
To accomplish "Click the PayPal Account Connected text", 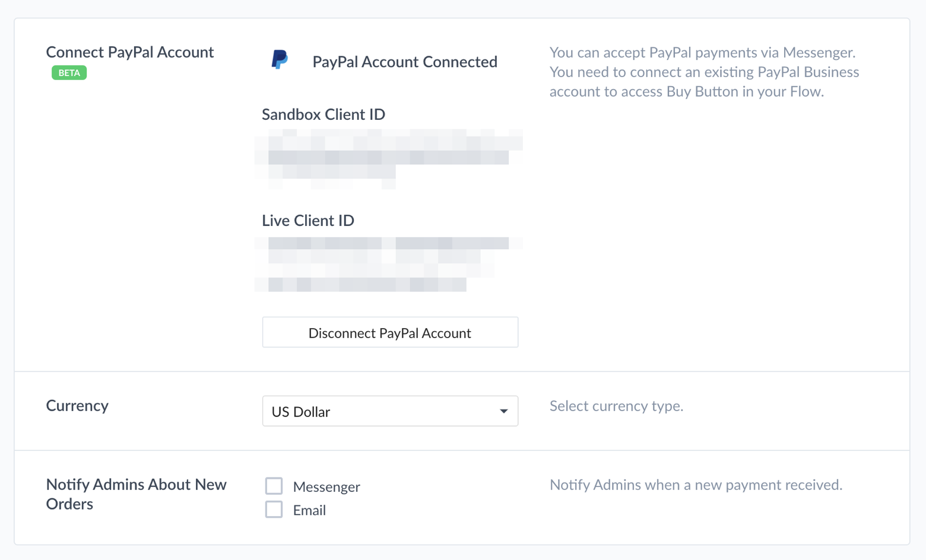I will (x=405, y=62).
